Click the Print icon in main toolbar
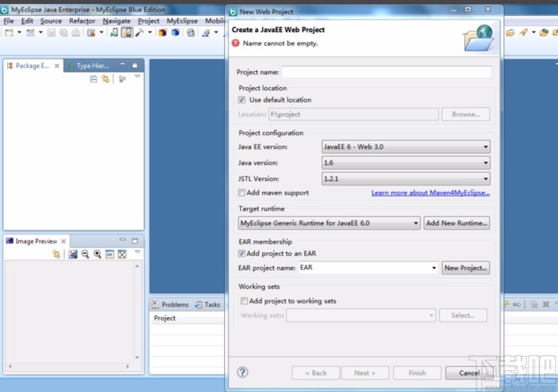Image resolution: width=558 pixels, height=392 pixels. click(76, 32)
